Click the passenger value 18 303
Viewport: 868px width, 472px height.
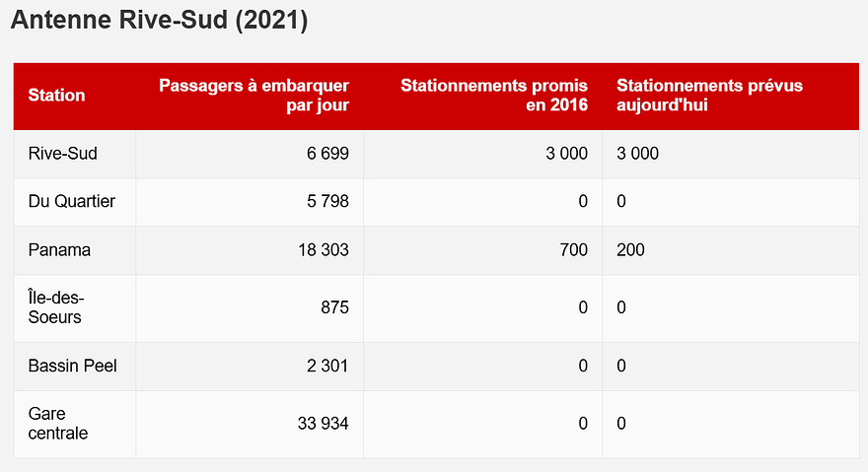click(x=323, y=250)
